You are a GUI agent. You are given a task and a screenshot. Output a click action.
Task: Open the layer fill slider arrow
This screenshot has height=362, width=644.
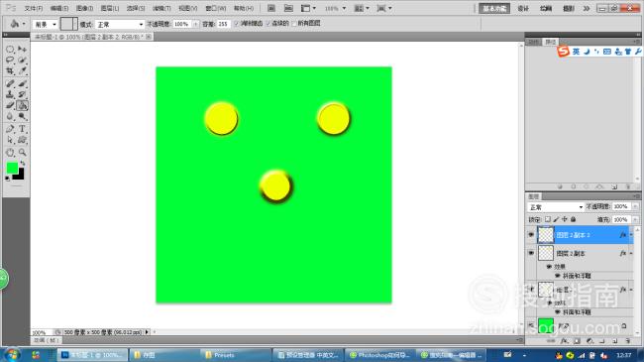[635, 219]
